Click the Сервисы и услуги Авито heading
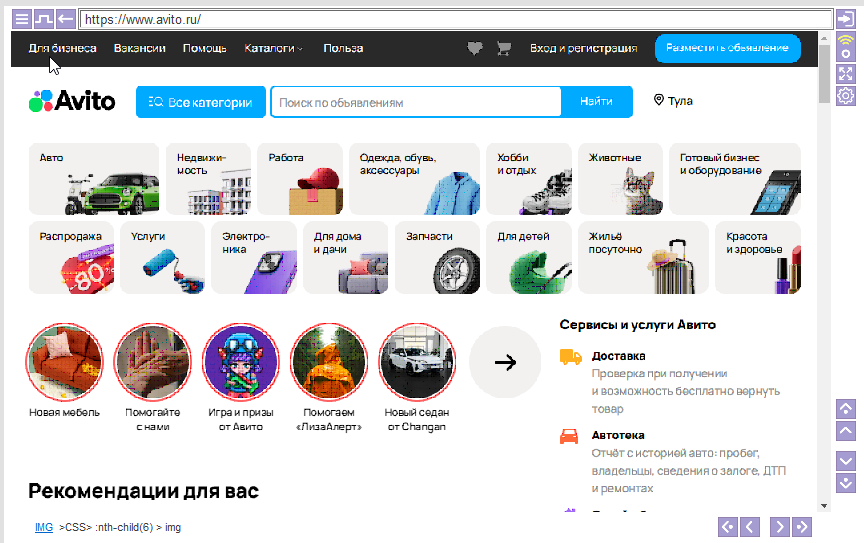 coord(638,325)
